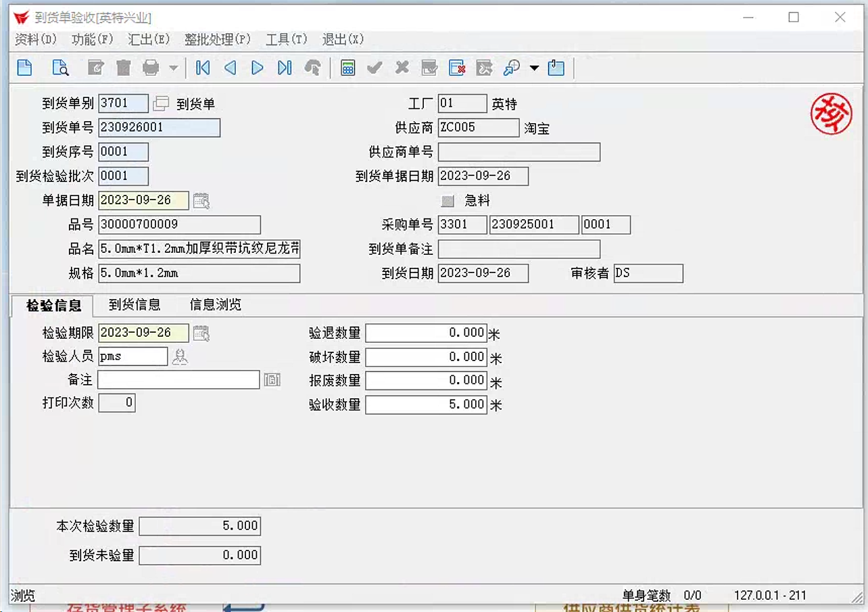This screenshot has height=612, width=868.
Task: Click the cancel-audit icon with red X
Action: click(458, 68)
